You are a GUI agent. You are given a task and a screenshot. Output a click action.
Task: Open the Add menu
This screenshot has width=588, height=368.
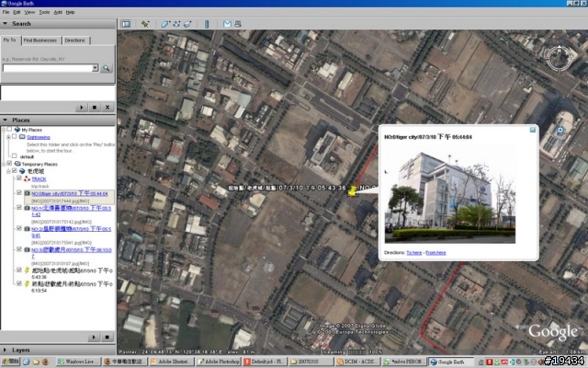click(58, 12)
